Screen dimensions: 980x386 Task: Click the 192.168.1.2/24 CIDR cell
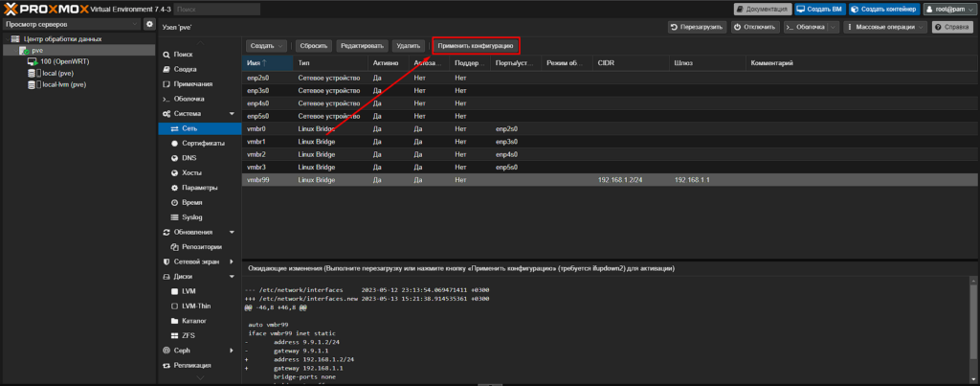[632, 180]
